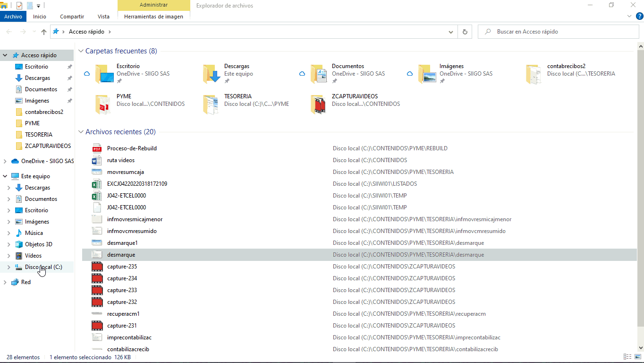Open the address bar history dropdown
The image size is (644, 363).
coord(451,32)
